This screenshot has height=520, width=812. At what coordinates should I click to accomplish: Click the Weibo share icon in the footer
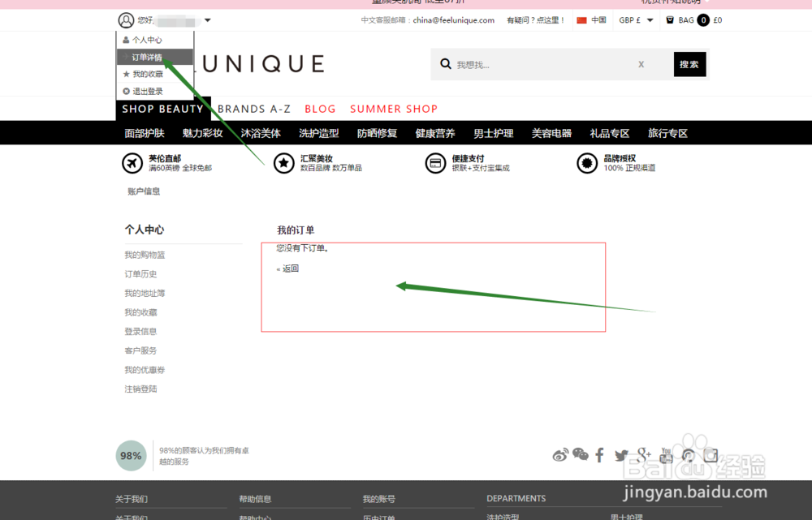[x=560, y=455]
